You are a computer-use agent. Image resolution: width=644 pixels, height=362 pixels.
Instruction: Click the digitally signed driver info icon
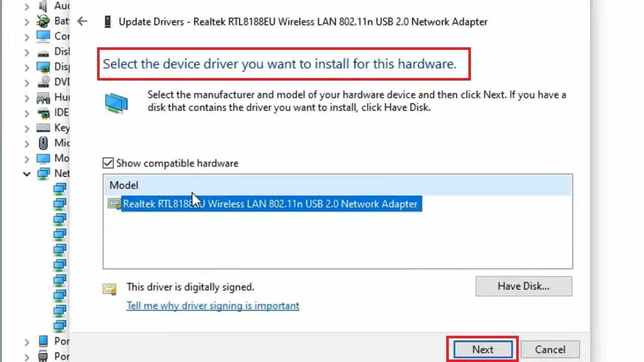(x=110, y=288)
